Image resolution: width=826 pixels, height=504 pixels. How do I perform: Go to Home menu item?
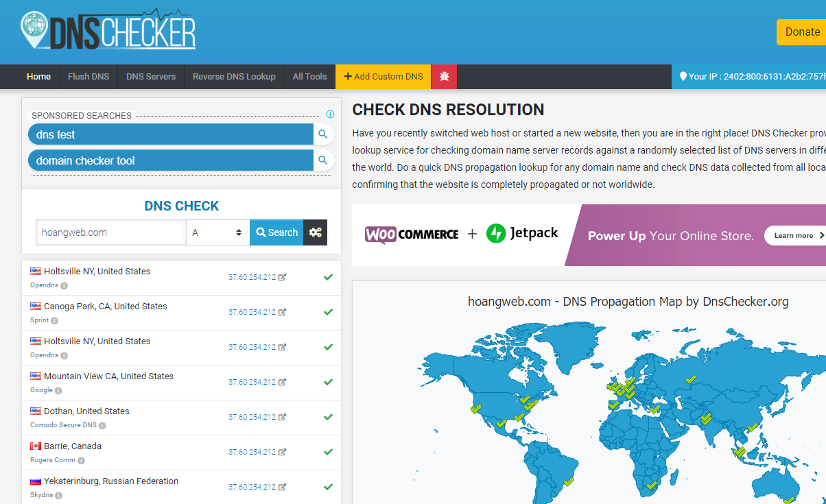(38, 76)
